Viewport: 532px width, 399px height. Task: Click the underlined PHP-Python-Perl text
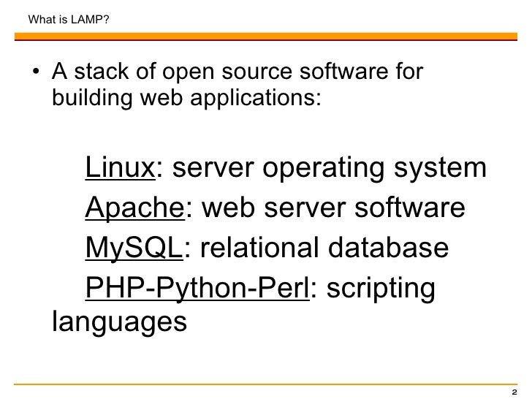coord(197,288)
